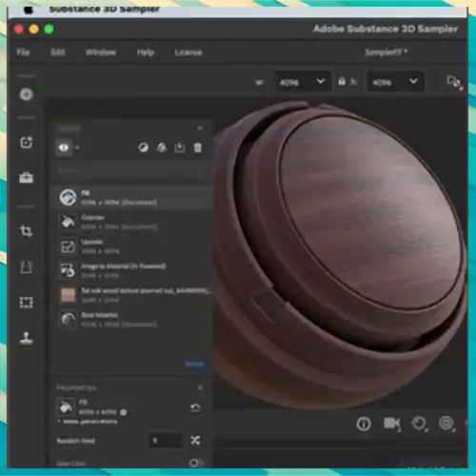
Task: Close the Layers panel
Action: (x=200, y=129)
